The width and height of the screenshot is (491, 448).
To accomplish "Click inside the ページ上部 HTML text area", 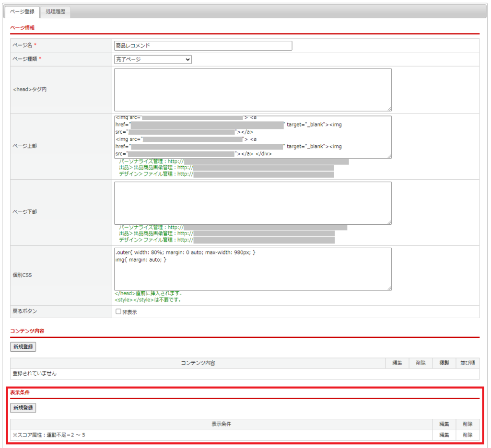I will pyautogui.click(x=253, y=137).
